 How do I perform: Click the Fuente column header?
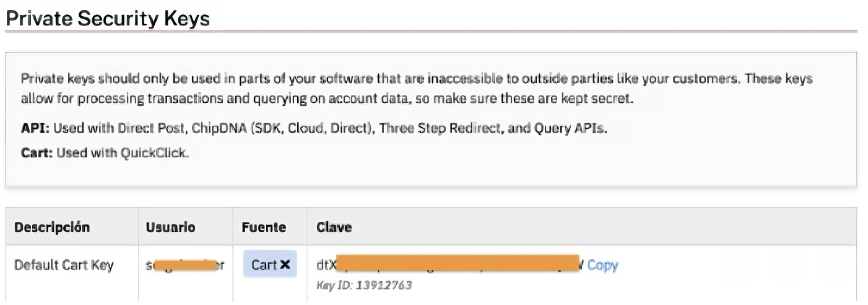coord(264,228)
